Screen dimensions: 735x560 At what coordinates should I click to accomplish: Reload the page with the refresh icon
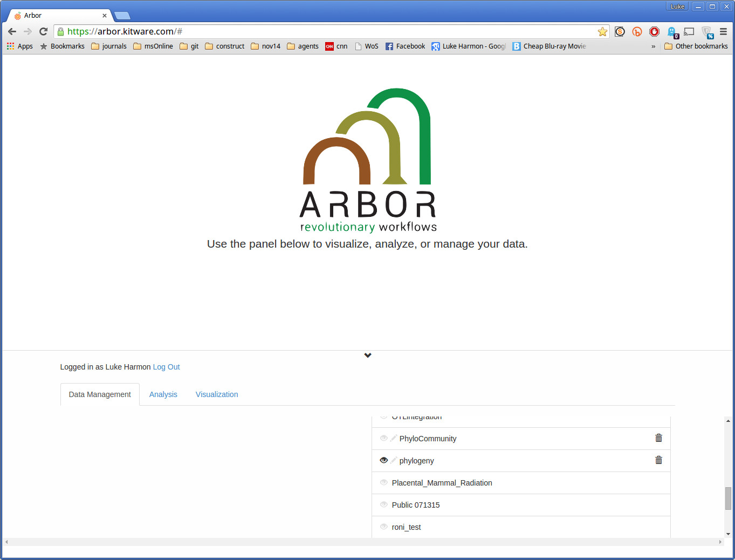tap(44, 31)
